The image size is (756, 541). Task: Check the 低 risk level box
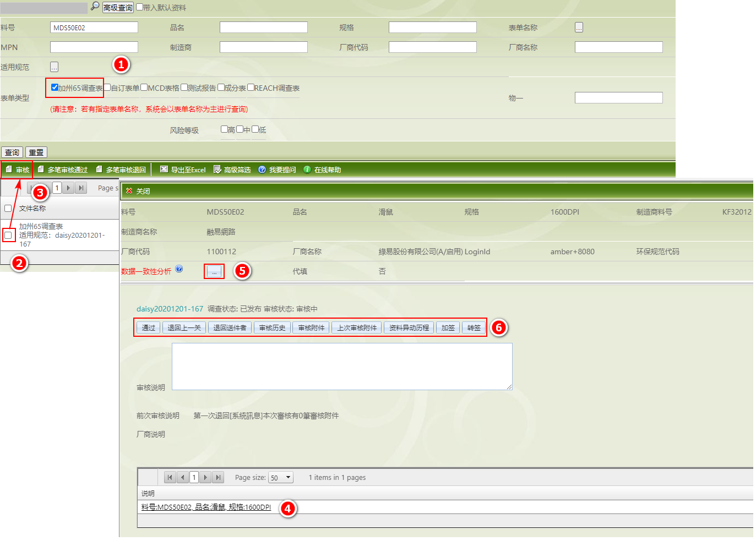(255, 129)
